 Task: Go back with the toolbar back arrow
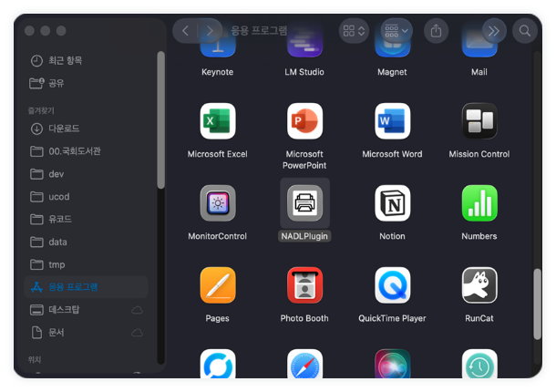coord(186,31)
